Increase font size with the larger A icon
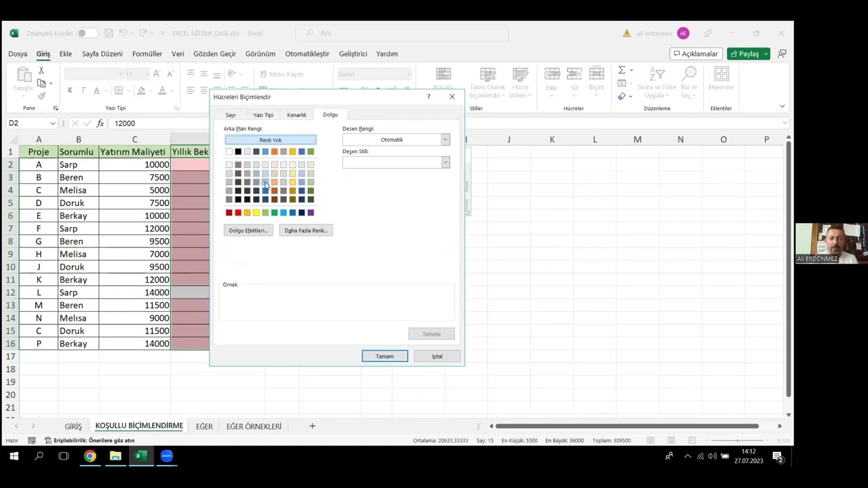This screenshot has width=868, height=488. coord(157,74)
